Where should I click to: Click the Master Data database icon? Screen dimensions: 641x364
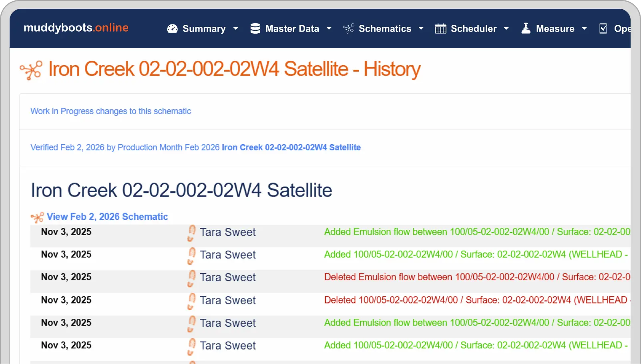pos(255,29)
